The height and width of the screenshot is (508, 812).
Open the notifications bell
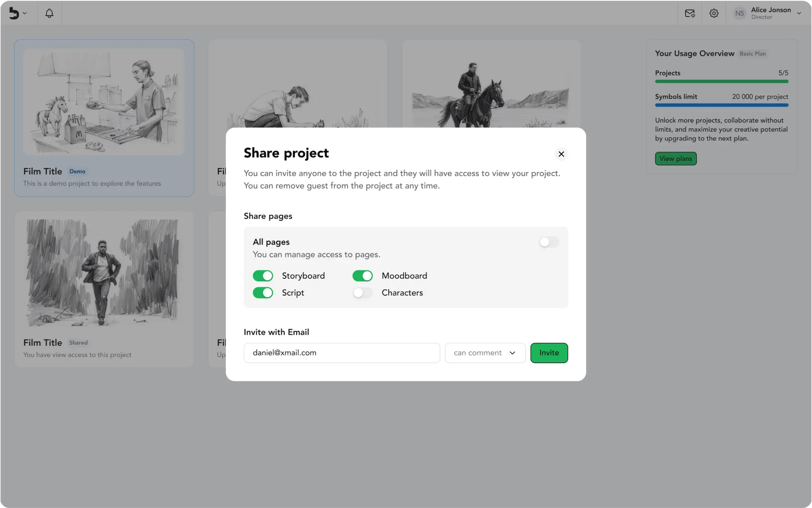[x=49, y=13]
